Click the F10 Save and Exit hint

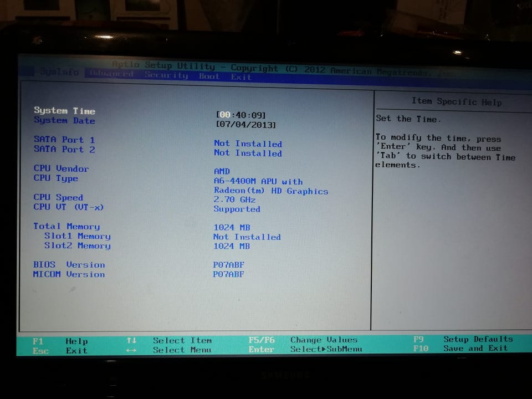click(x=461, y=348)
